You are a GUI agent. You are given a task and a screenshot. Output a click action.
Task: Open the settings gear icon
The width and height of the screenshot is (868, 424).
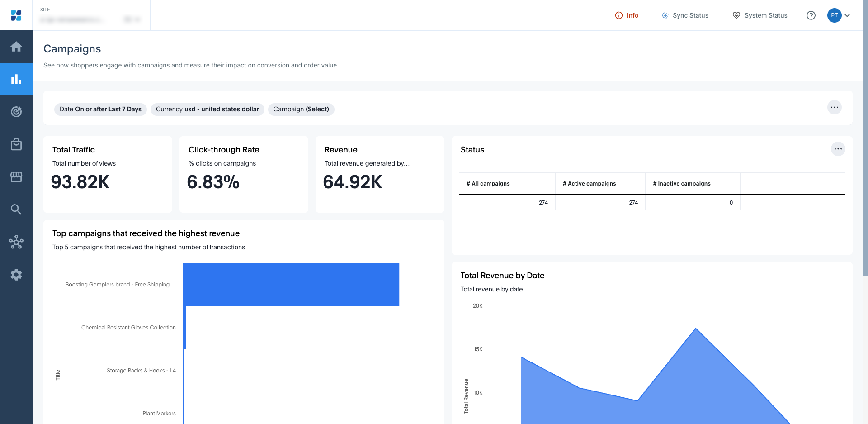tap(16, 275)
